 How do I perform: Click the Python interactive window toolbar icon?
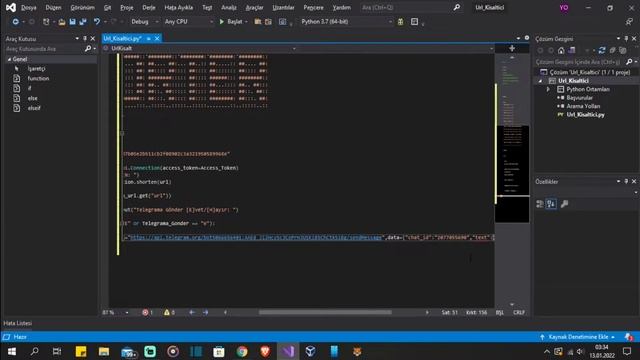[414, 22]
